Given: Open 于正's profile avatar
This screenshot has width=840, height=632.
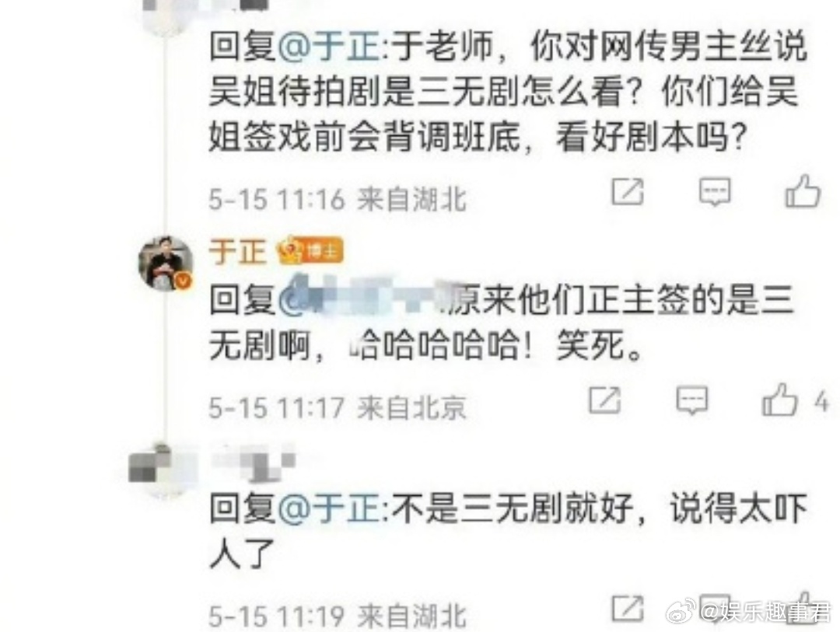Looking at the screenshot, I should pos(166,263).
